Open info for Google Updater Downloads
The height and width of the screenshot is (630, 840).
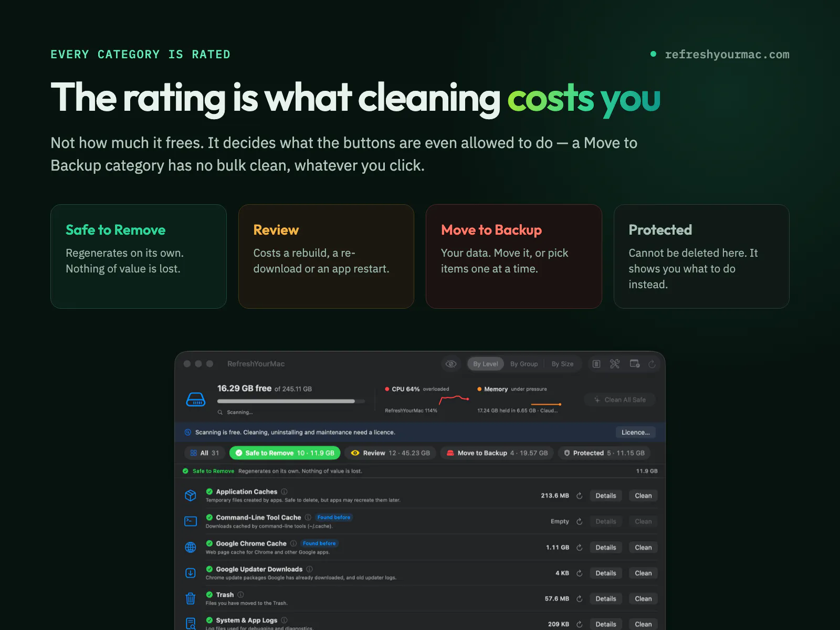[309, 569]
